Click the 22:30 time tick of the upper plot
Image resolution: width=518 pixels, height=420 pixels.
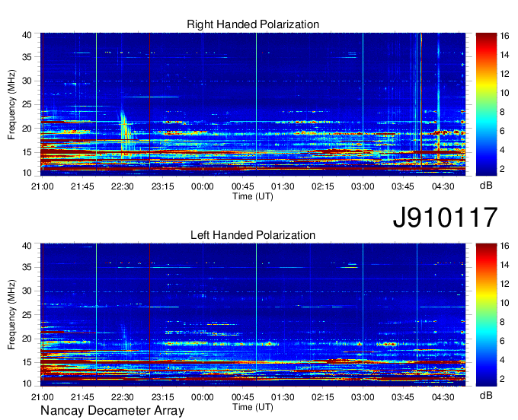tap(122, 186)
